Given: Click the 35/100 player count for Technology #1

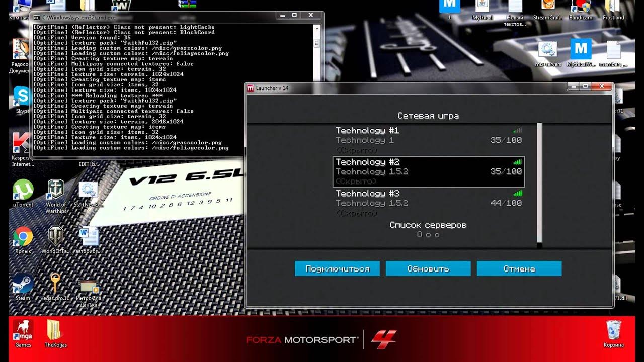Looking at the screenshot, I should tap(506, 140).
